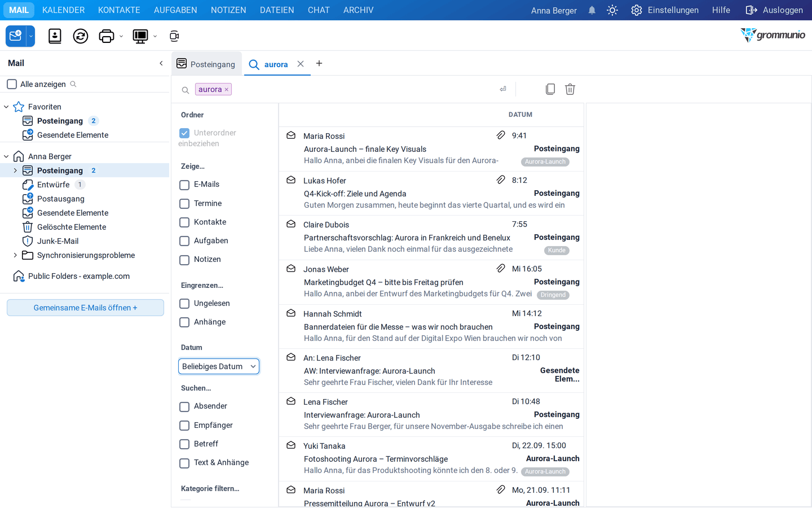Screen dimensions: 812x508
Task: Go to the AUFGABEN menu
Action: 175,10
